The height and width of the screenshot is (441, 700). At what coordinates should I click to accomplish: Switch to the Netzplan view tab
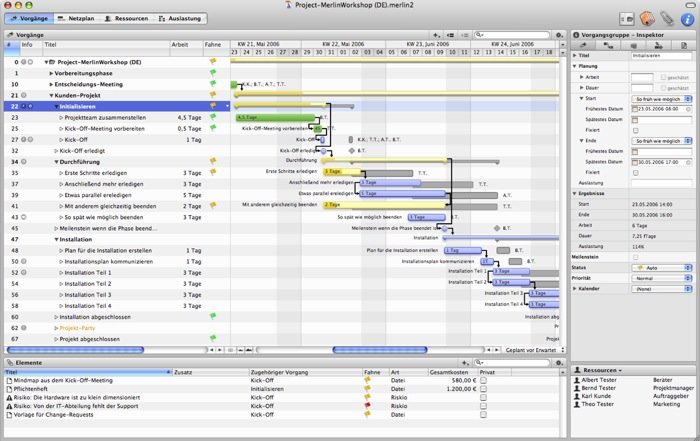tap(76, 18)
